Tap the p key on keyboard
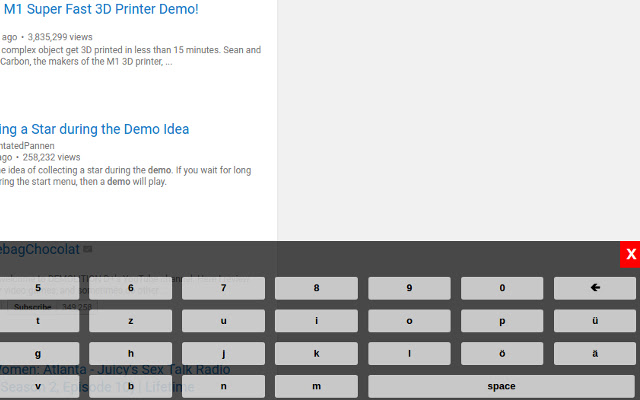640x400 pixels. [x=502, y=321]
